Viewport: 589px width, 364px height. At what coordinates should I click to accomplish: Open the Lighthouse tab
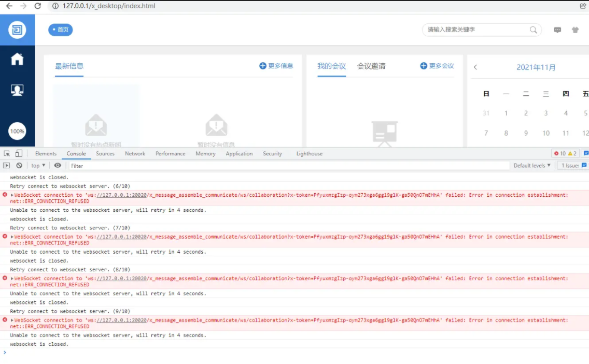[x=310, y=153]
